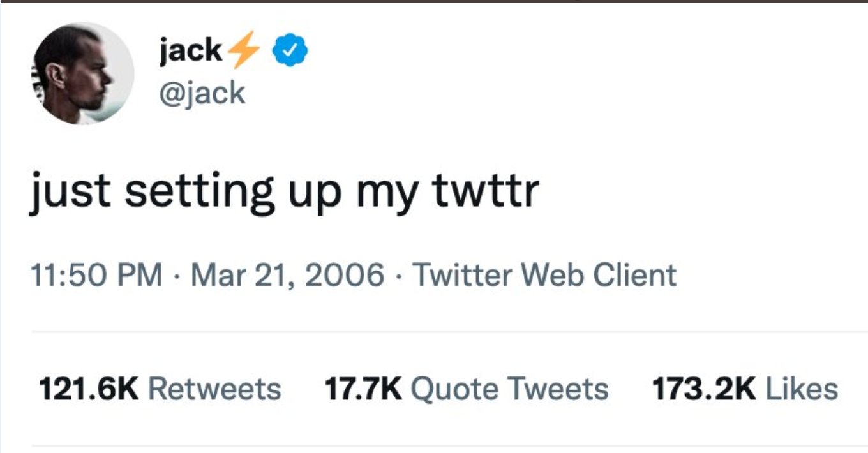Click jack's profile avatar photo

click(x=82, y=73)
